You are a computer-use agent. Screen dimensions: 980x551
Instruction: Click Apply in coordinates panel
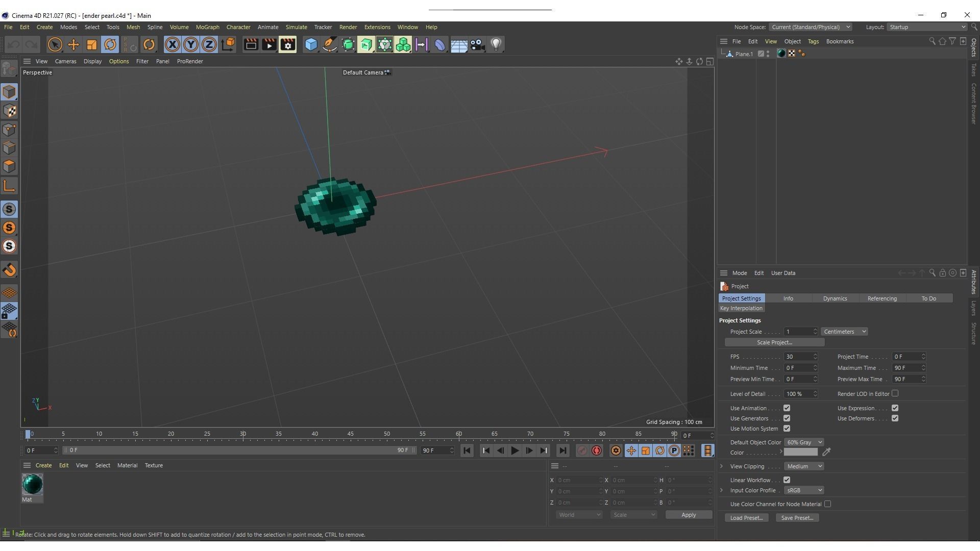click(x=688, y=515)
